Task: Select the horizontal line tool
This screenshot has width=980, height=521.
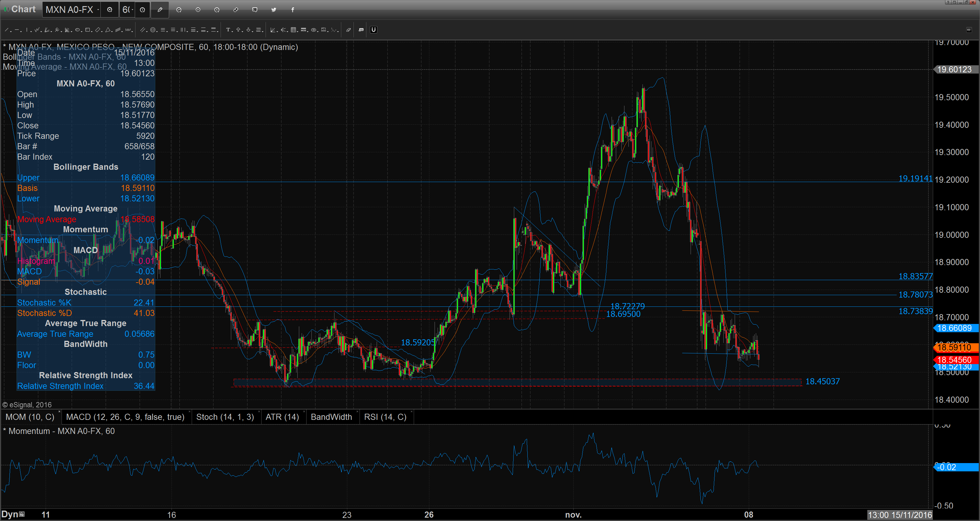Action: coord(17,30)
